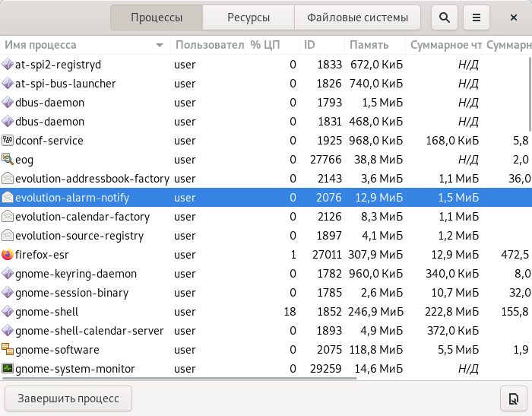Click the search magnifier icon in header
The image size is (532, 416).
pyautogui.click(x=445, y=17)
